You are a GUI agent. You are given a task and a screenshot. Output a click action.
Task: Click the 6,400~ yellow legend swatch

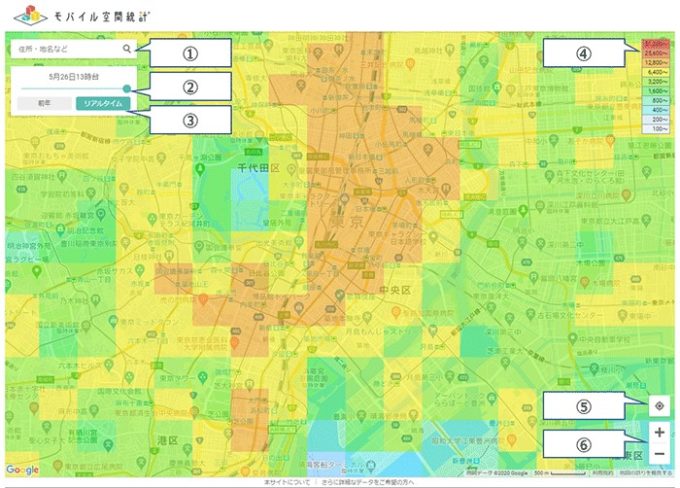click(656, 72)
